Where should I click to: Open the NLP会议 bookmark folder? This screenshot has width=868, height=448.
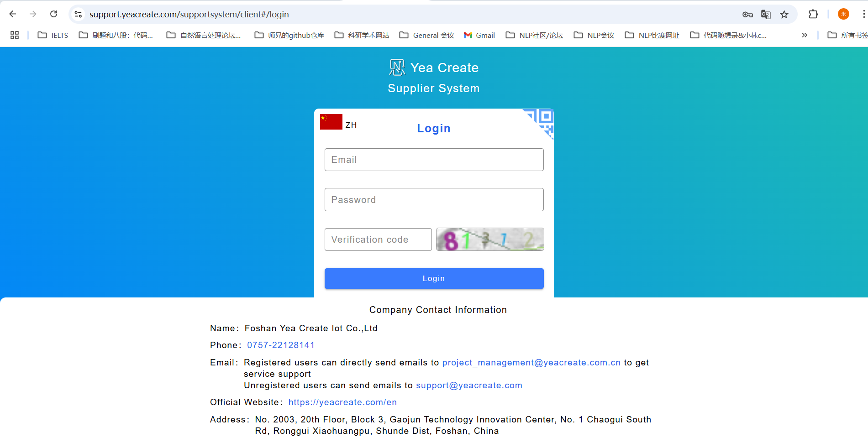point(594,35)
